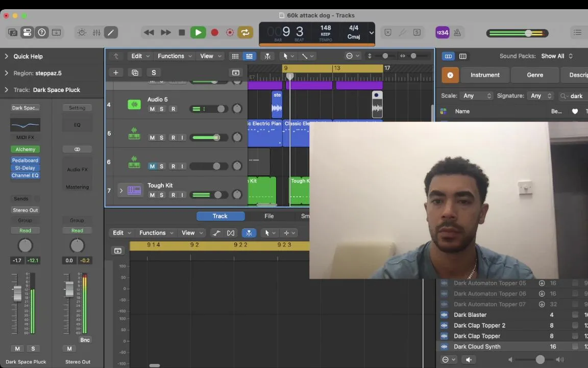The height and width of the screenshot is (368, 588).
Task: Click the Rewind transport button
Action: click(149, 33)
